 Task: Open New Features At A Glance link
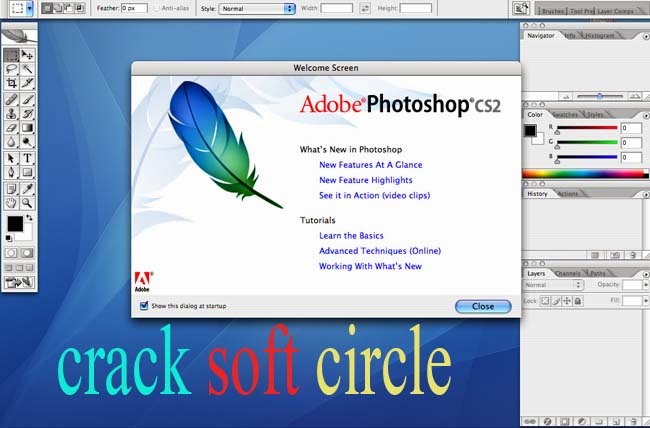[371, 165]
